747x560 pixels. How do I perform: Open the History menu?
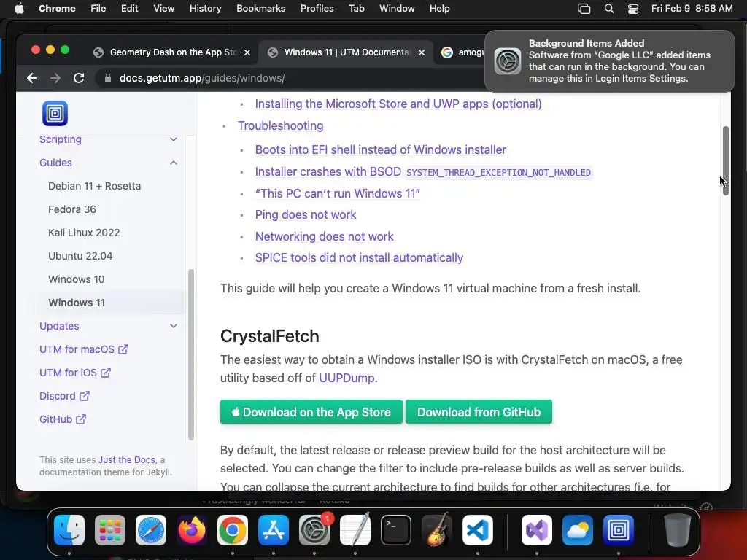click(205, 9)
